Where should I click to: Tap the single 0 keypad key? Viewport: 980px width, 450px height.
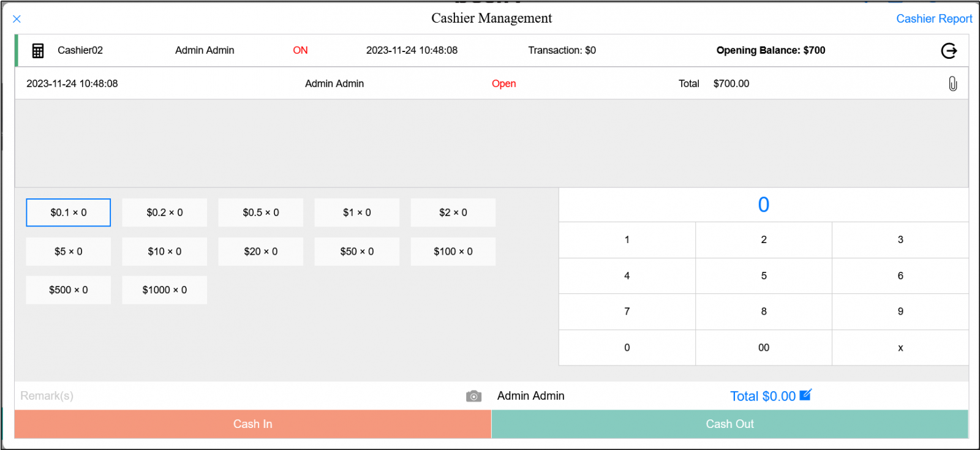(x=627, y=348)
